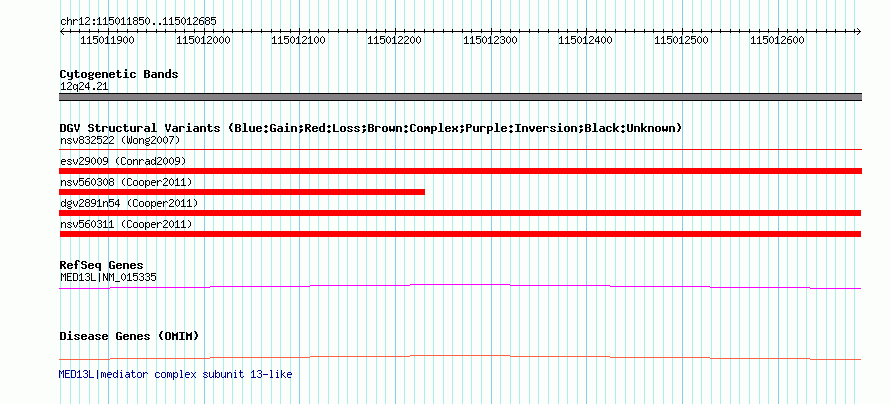This screenshot has width=890, height=404.
Task: Click the dgv2891n54 (Cooper2011) label
Action: coord(129,203)
